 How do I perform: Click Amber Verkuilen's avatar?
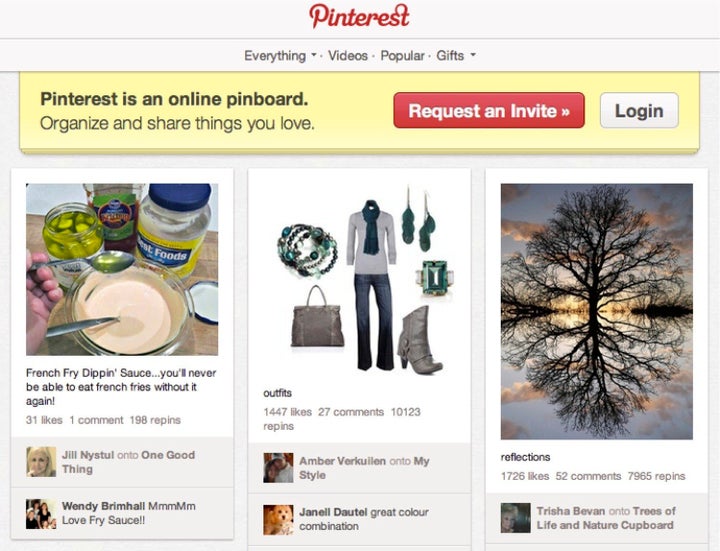[x=278, y=467]
